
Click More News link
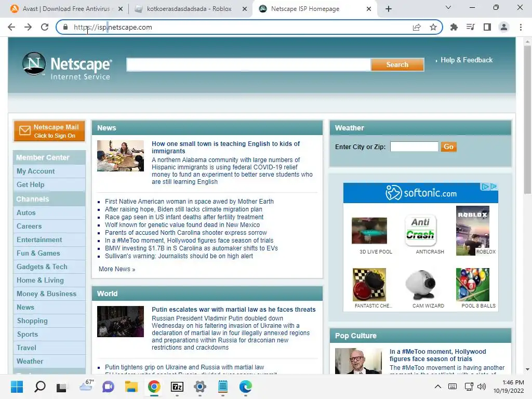tap(117, 269)
